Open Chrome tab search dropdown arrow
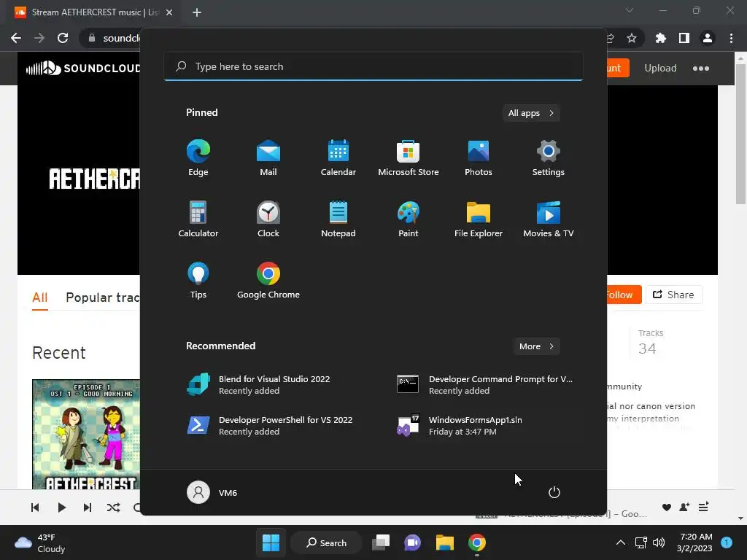747x560 pixels. tap(630, 10)
